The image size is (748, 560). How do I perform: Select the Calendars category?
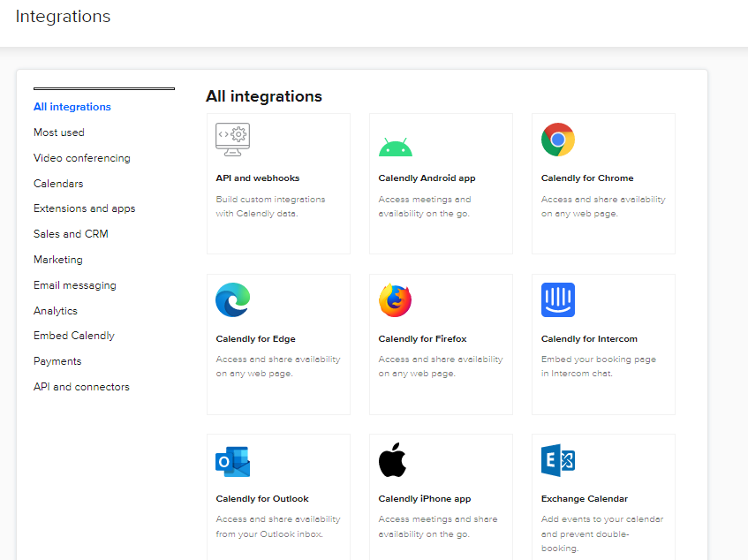[58, 184]
